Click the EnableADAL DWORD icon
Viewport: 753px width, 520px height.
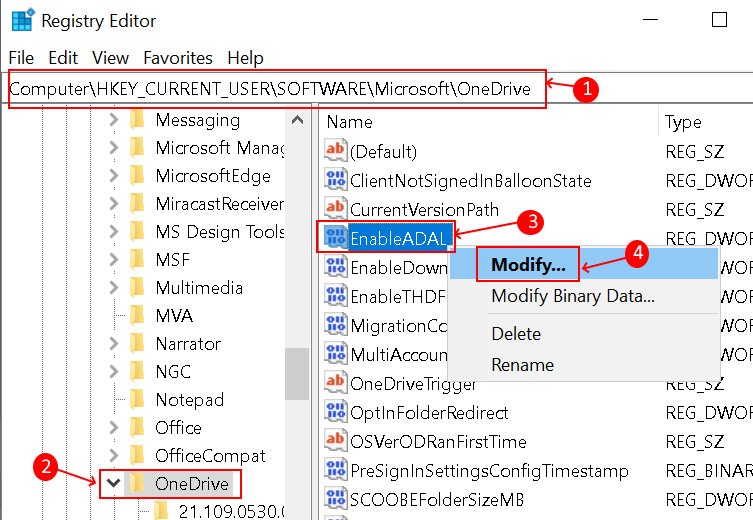[x=335, y=237]
